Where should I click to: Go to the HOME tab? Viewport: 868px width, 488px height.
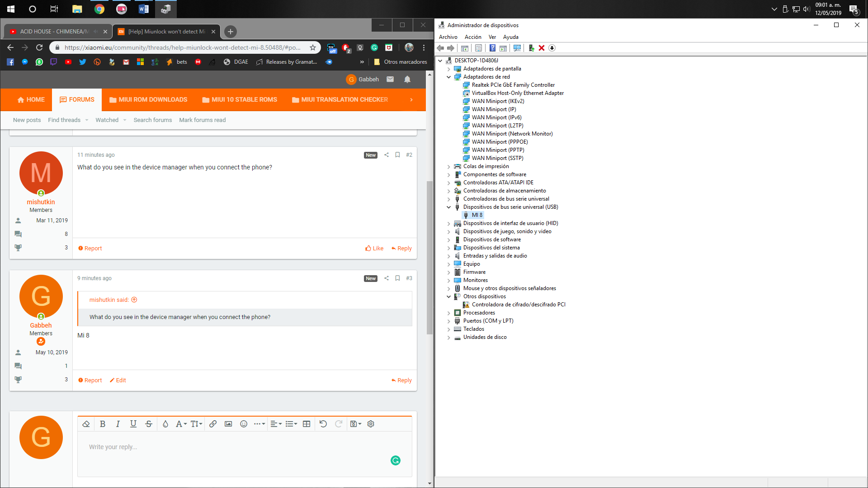pyautogui.click(x=31, y=99)
